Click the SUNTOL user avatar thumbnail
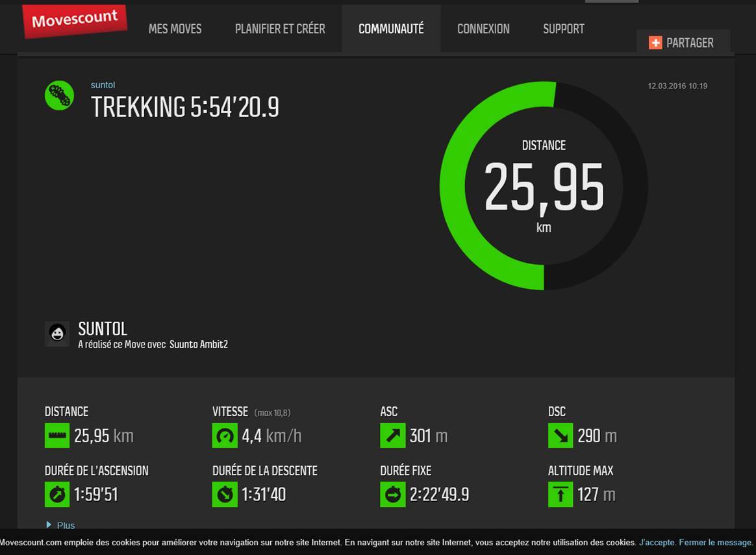 pyautogui.click(x=57, y=334)
